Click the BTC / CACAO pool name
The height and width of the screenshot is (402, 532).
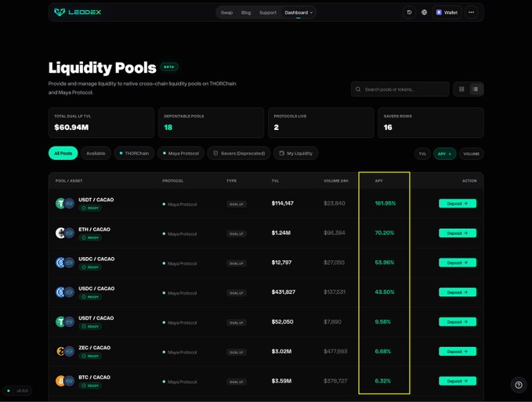pyautogui.click(x=94, y=377)
